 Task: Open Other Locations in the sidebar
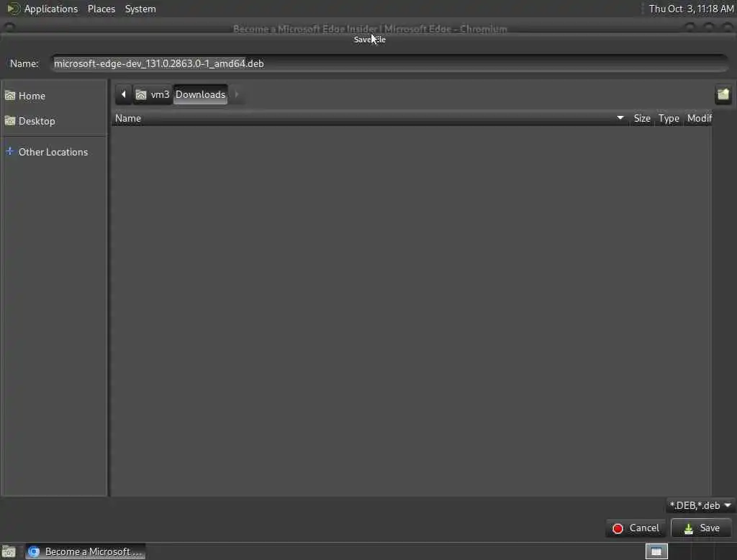[x=54, y=152]
